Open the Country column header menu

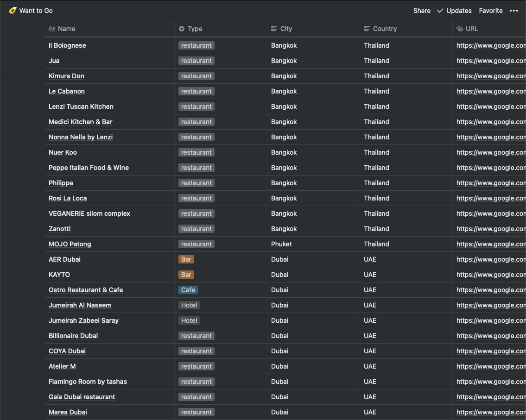[406, 29]
